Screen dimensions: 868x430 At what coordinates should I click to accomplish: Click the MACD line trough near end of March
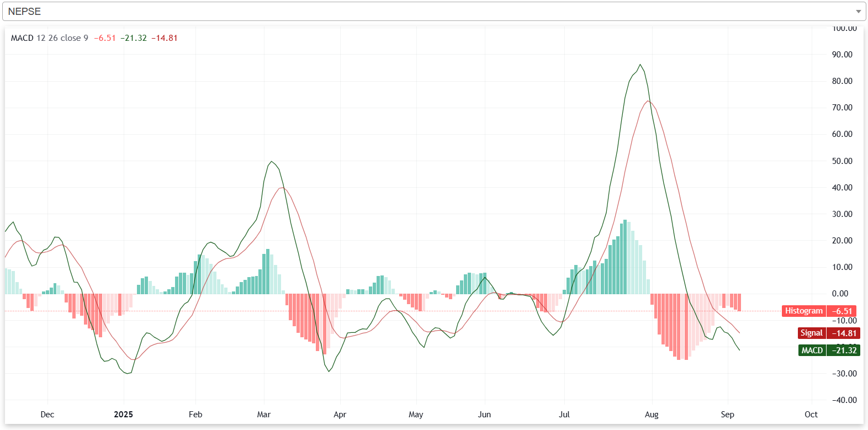coord(329,371)
